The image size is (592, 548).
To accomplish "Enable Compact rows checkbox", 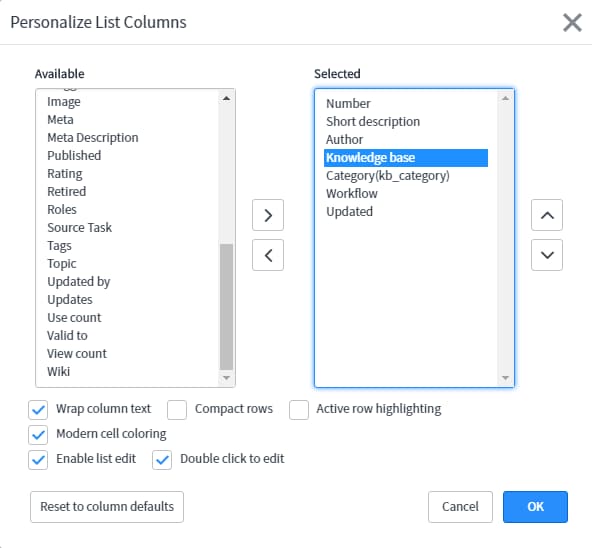I will coord(177,410).
